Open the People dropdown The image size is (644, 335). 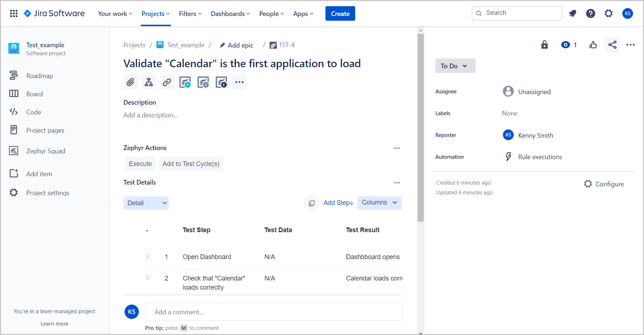click(x=272, y=13)
